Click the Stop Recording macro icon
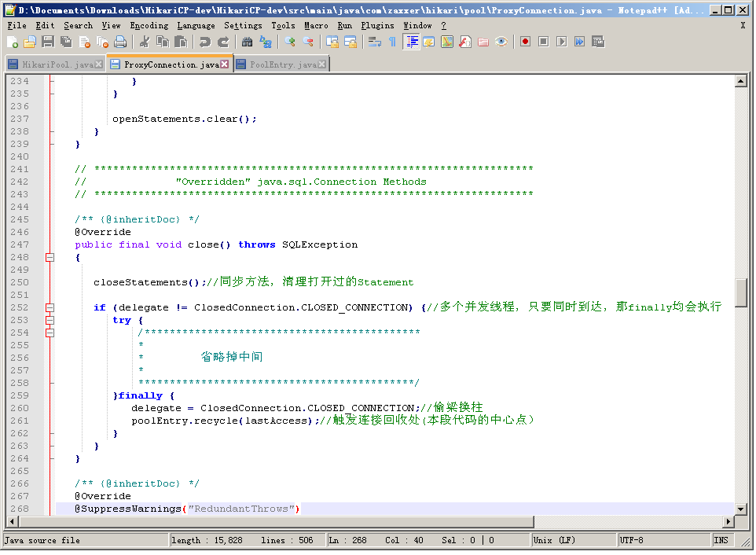Screen dimensions: 756x555 click(543, 42)
